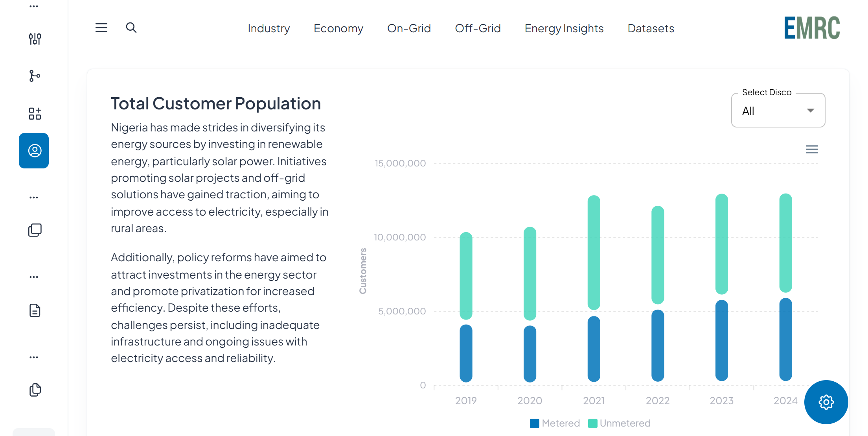Click the 2020 x-axis label
The height and width of the screenshot is (436, 868).
click(x=530, y=401)
